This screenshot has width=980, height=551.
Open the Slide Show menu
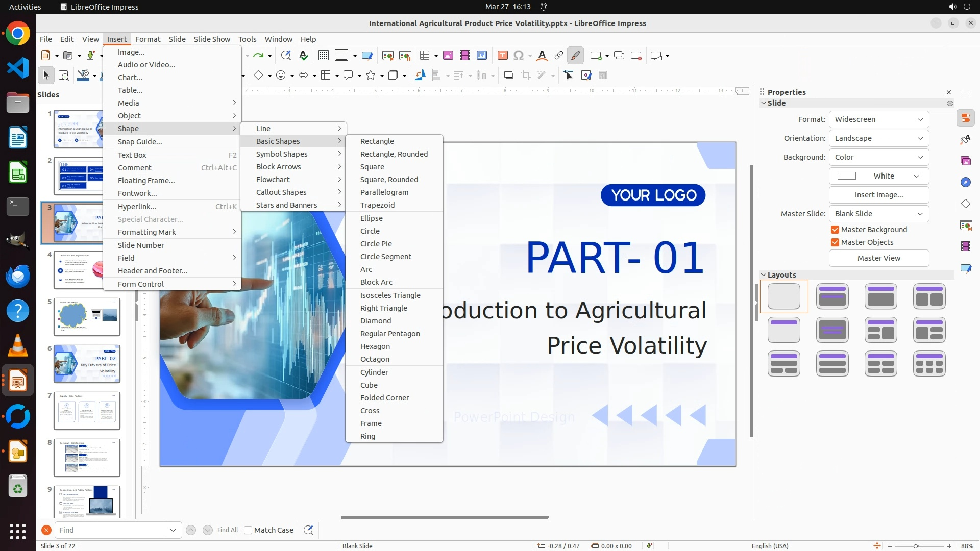[x=211, y=39]
